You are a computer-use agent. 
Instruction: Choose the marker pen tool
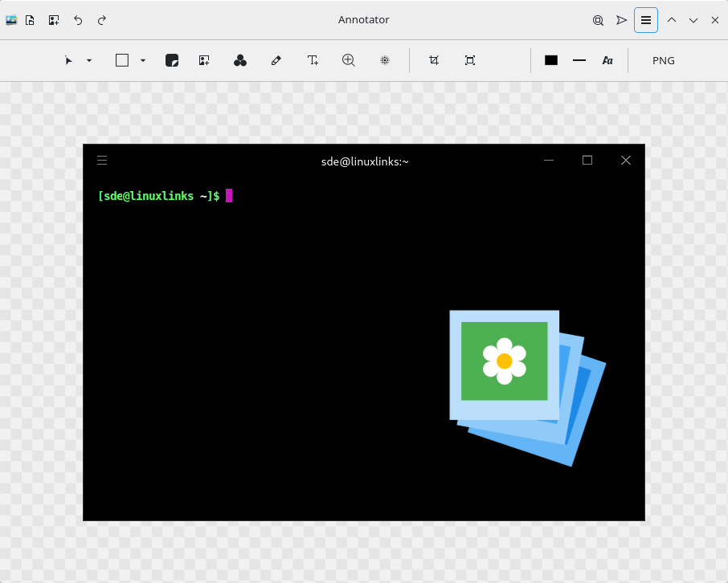[276, 60]
